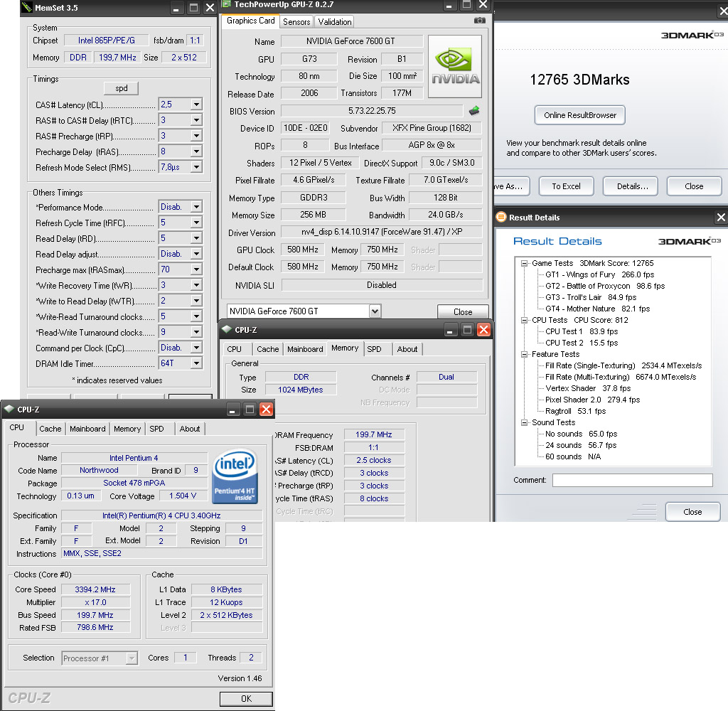Image resolution: width=728 pixels, height=711 pixels.
Task: Click the MemSet chipset value Intel 865P/PE/G
Action: pyautogui.click(x=107, y=41)
